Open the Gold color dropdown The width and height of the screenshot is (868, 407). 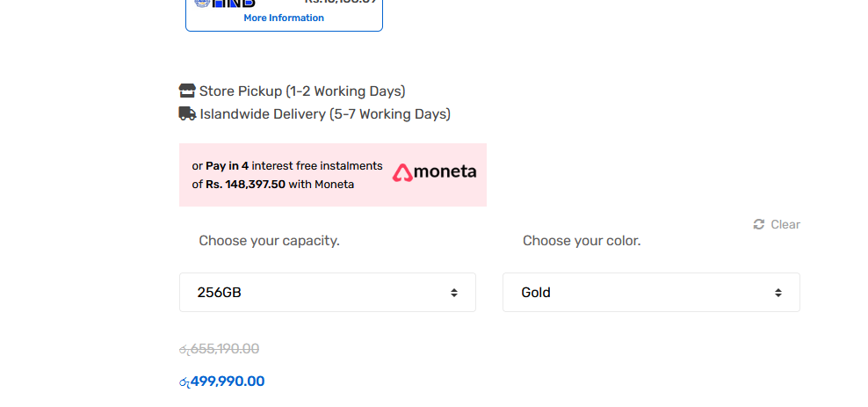(651, 292)
